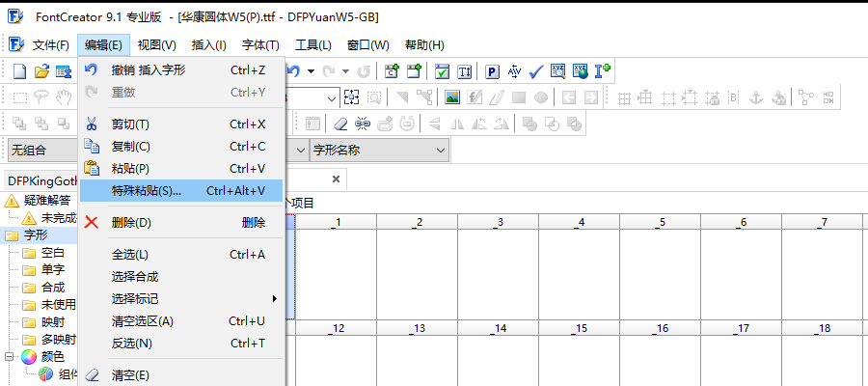
Task: Select glyph cell labeled _14
Action: (x=499, y=353)
